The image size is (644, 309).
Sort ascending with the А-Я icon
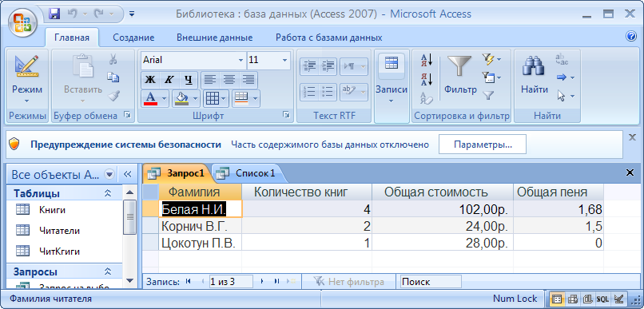(x=427, y=60)
